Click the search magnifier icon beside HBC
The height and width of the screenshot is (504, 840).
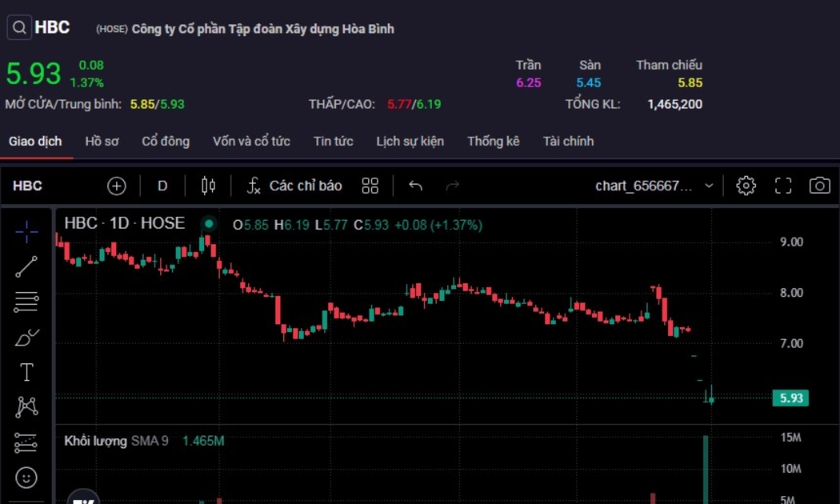coord(19,28)
